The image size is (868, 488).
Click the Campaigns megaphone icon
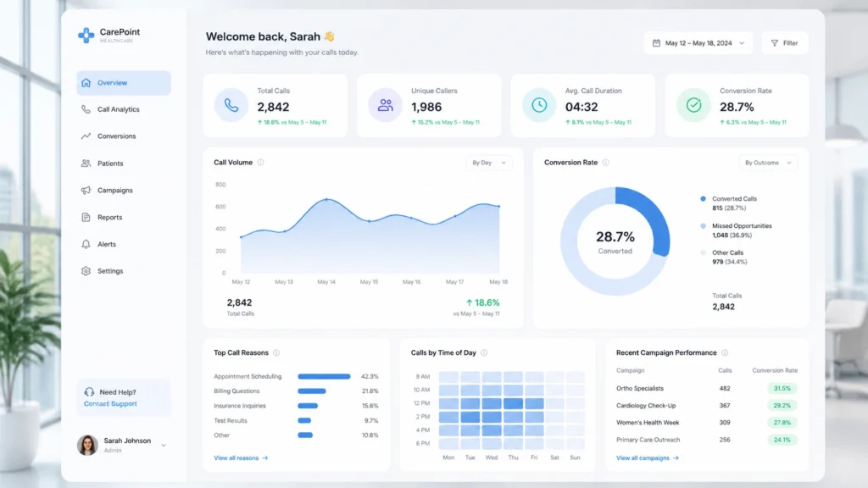pos(86,191)
